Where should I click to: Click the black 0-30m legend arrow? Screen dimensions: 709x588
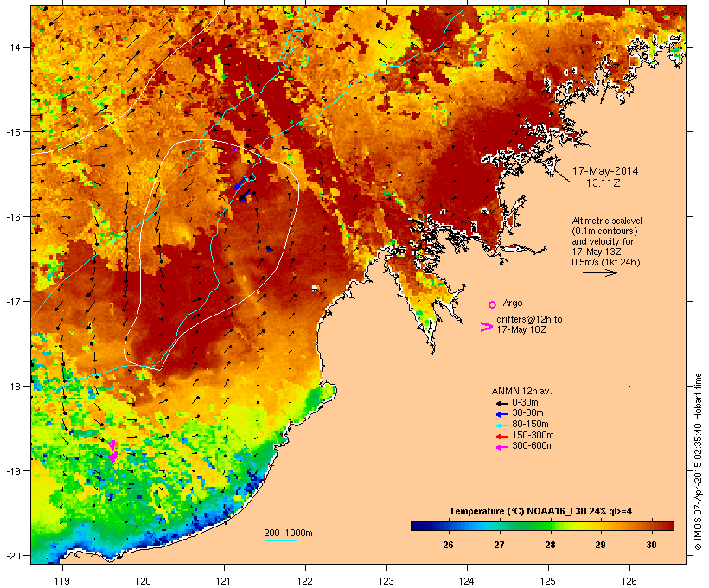[502, 403]
